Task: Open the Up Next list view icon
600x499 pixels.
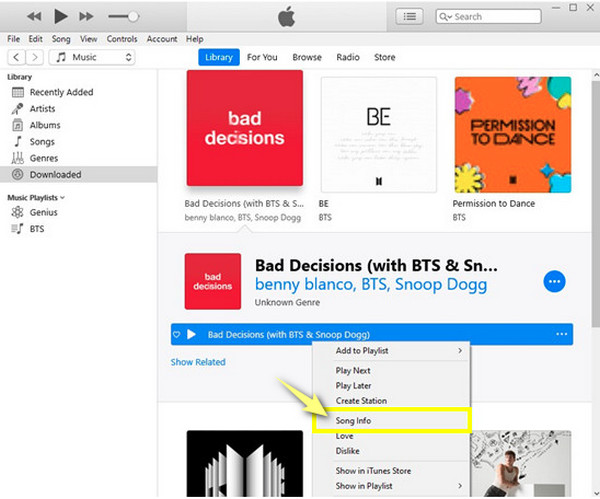Action: pyautogui.click(x=409, y=16)
